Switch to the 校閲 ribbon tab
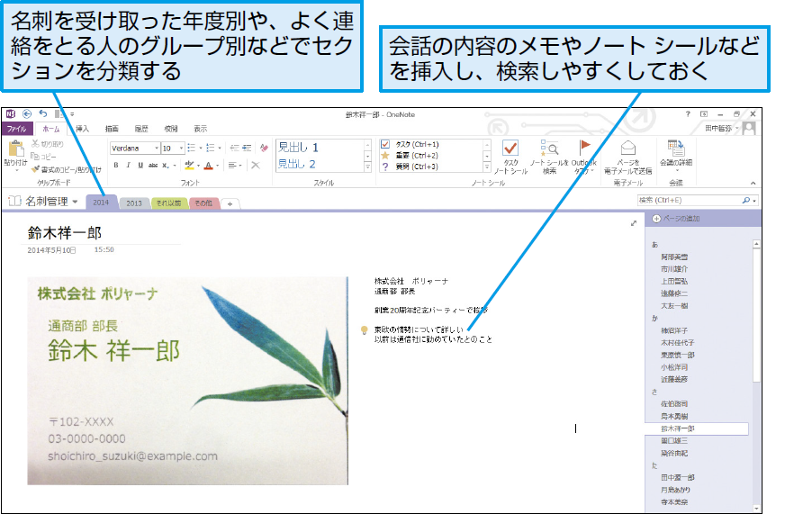812x514 pixels. [171, 129]
